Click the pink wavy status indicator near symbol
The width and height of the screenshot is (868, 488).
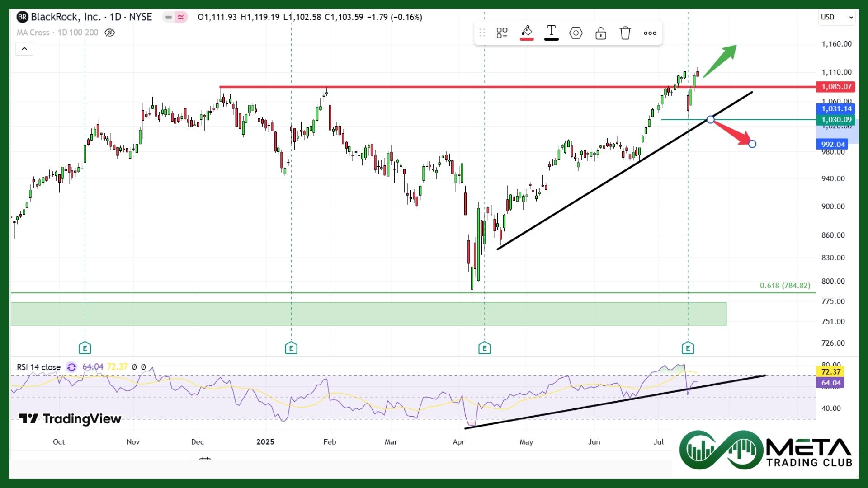[181, 17]
